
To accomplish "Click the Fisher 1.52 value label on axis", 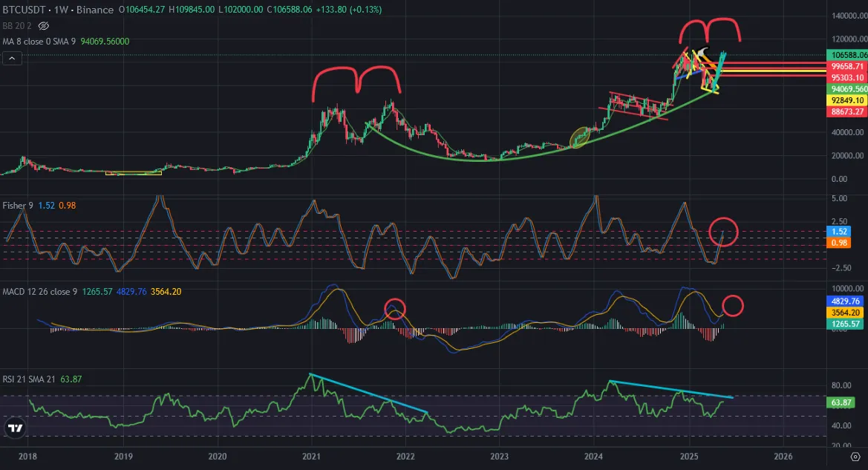I will pos(839,232).
